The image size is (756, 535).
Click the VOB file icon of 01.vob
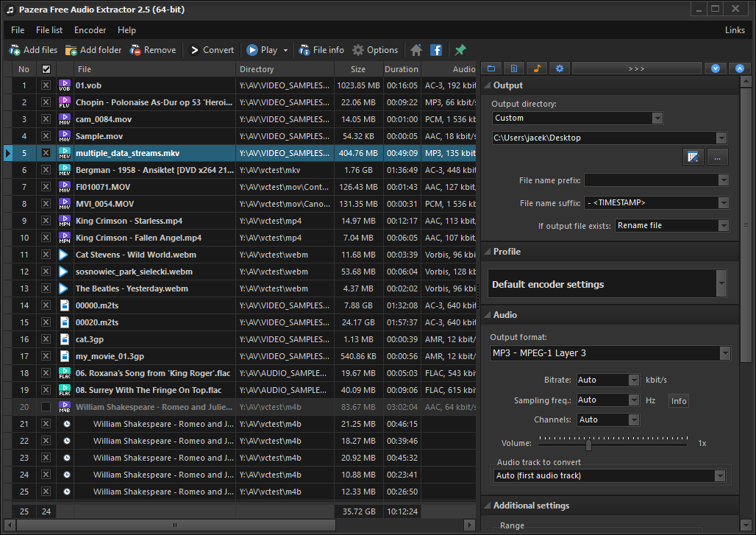65,85
